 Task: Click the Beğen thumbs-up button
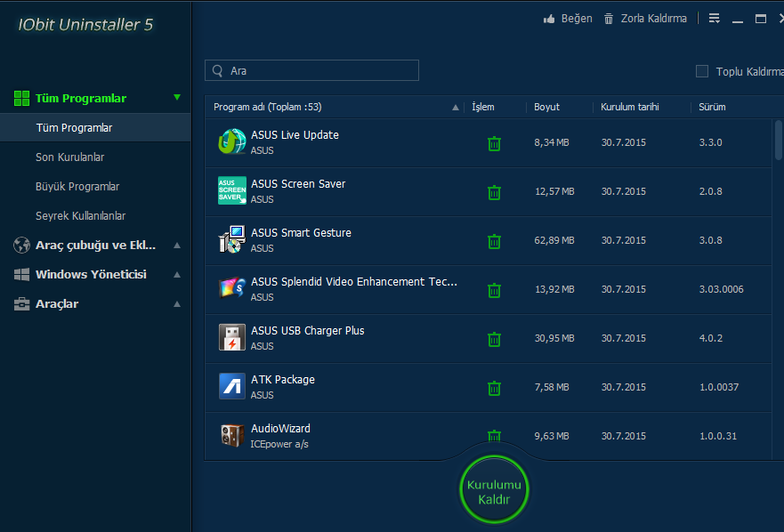click(568, 19)
